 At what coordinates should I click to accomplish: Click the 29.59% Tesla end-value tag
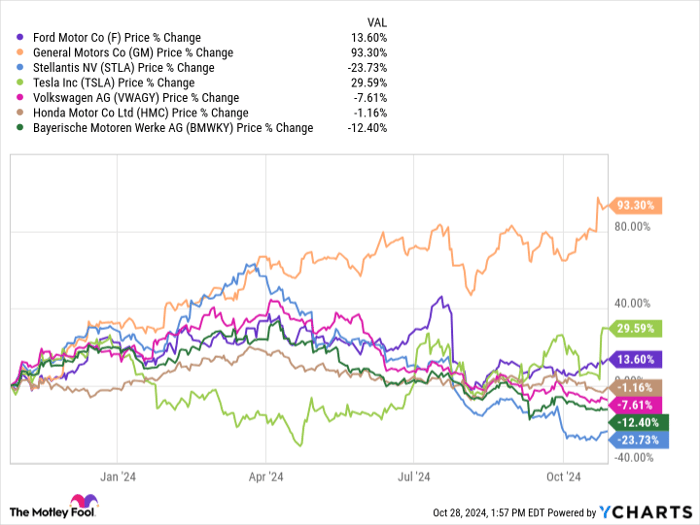point(636,328)
